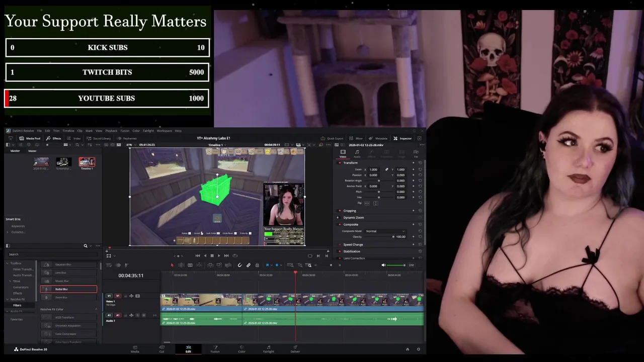Image resolution: width=644 pixels, height=362 pixels.
Task: Reset the Transform section
Action: pyautogui.click(x=420, y=163)
